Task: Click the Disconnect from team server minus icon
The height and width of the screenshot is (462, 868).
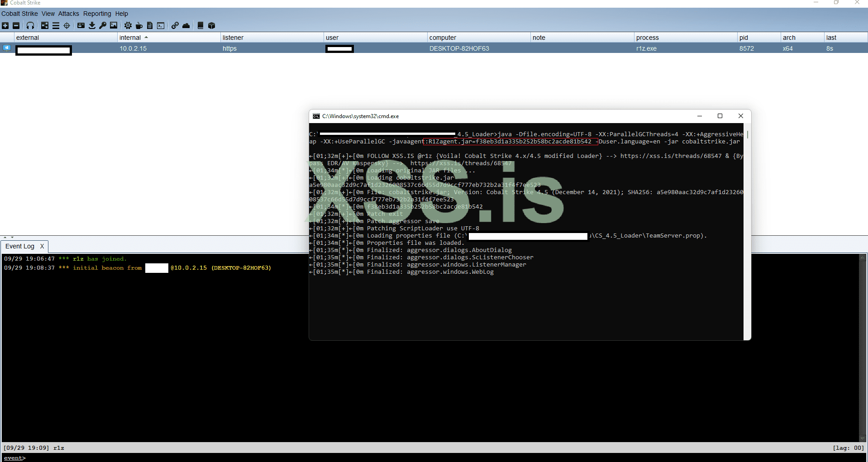Action: (x=16, y=25)
